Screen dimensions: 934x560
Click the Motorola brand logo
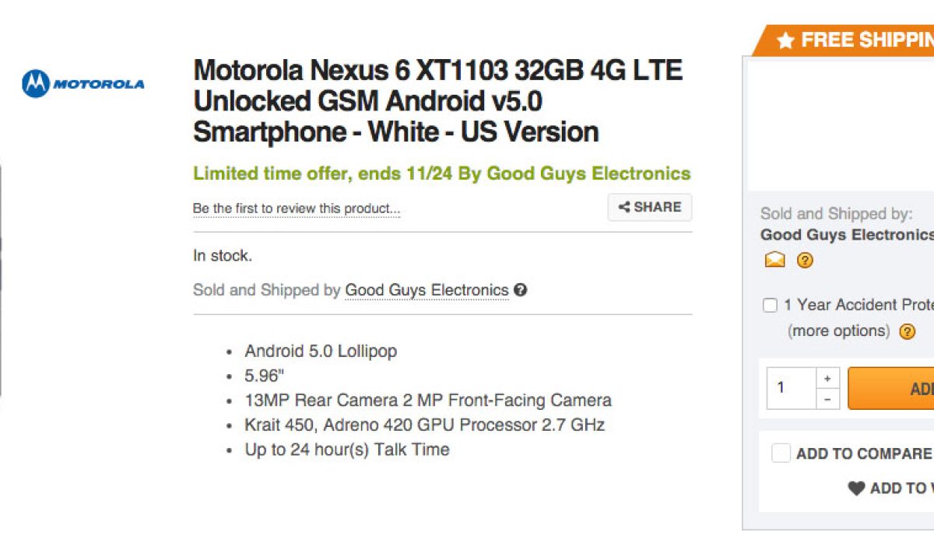coord(83,83)
